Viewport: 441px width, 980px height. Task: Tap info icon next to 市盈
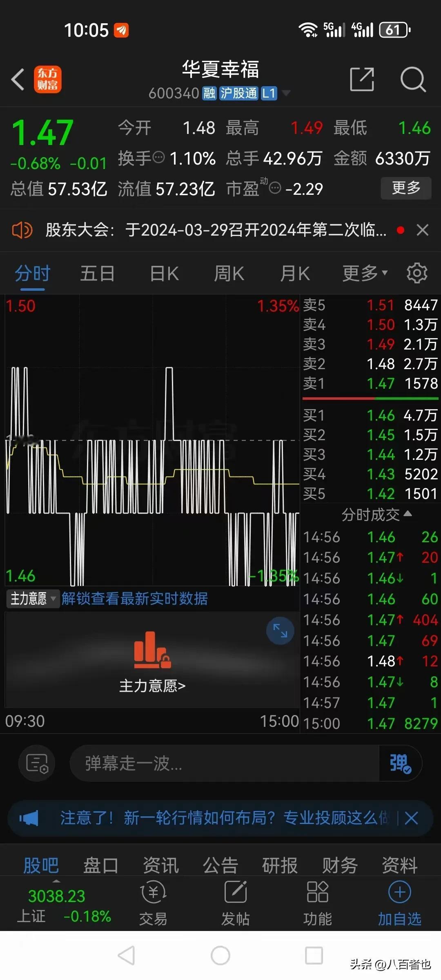point(275,188)
